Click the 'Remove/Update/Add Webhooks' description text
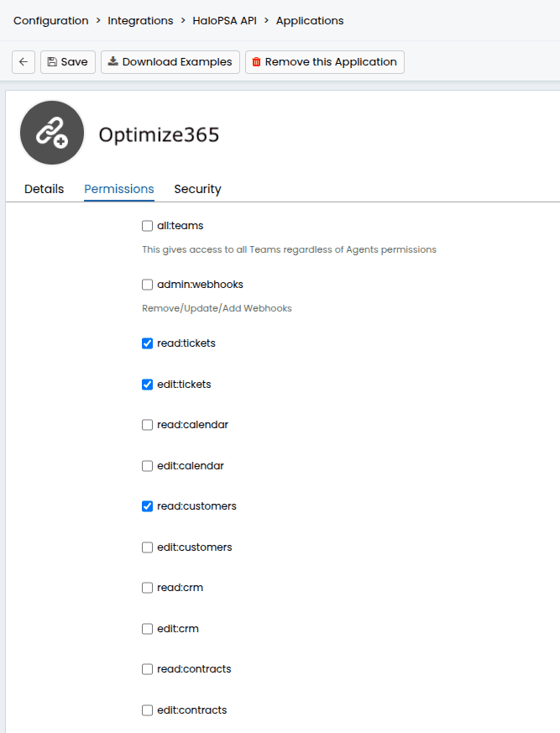560x733 pixels. (217, 308)
